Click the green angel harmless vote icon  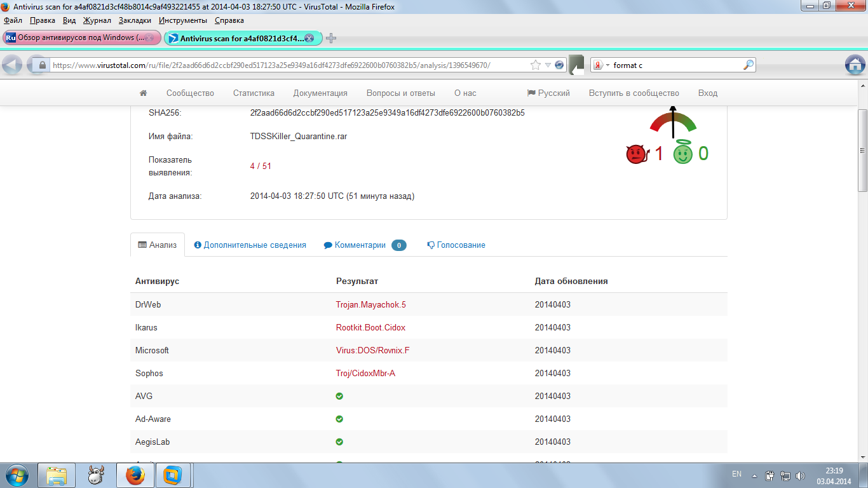pyautogui.click(x=683, y=154)
